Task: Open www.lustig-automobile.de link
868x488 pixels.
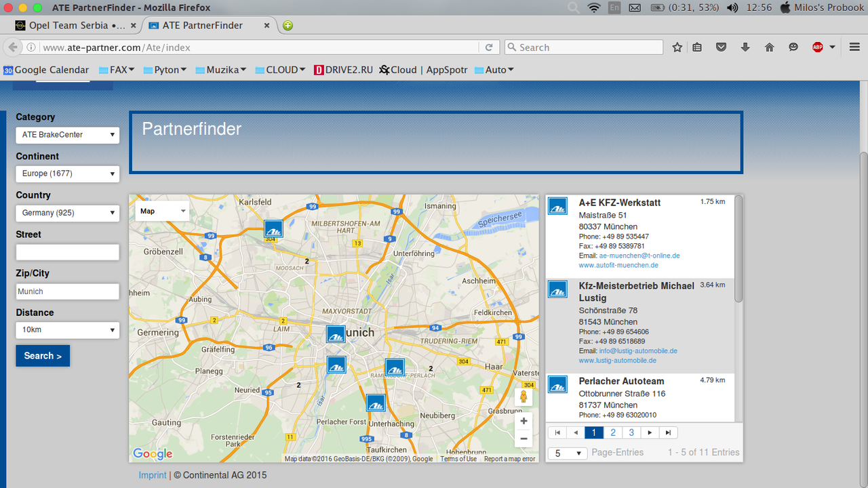Action: tap(618, 361)
